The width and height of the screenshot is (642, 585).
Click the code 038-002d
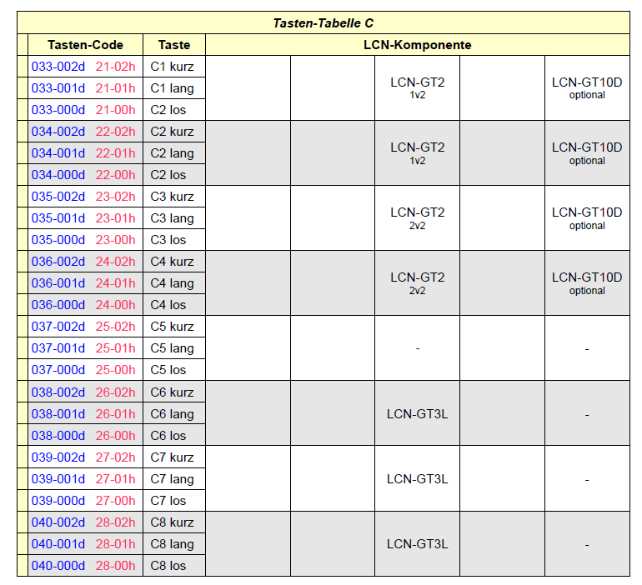[x=58, y=392]
